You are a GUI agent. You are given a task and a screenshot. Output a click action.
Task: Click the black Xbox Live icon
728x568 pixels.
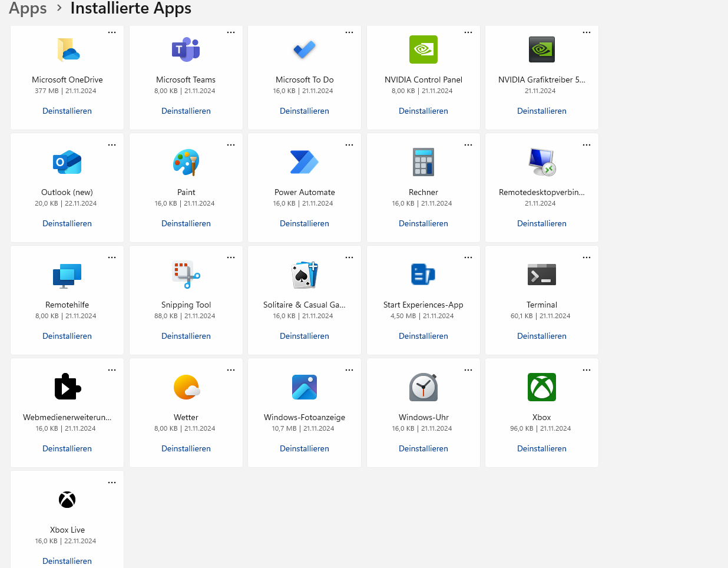point(67,500)
